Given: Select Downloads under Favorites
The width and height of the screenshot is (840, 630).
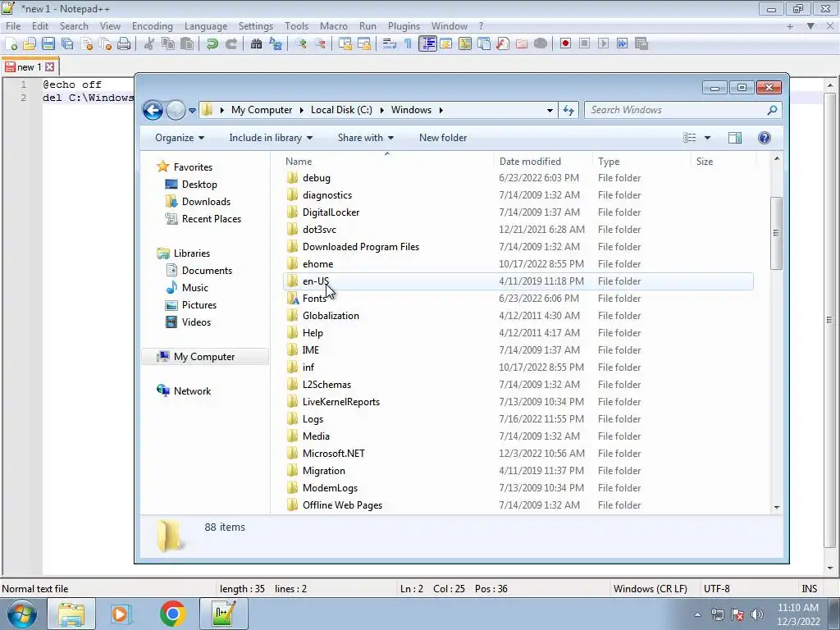Looking at the screenshot, I should tap(206, 202).
